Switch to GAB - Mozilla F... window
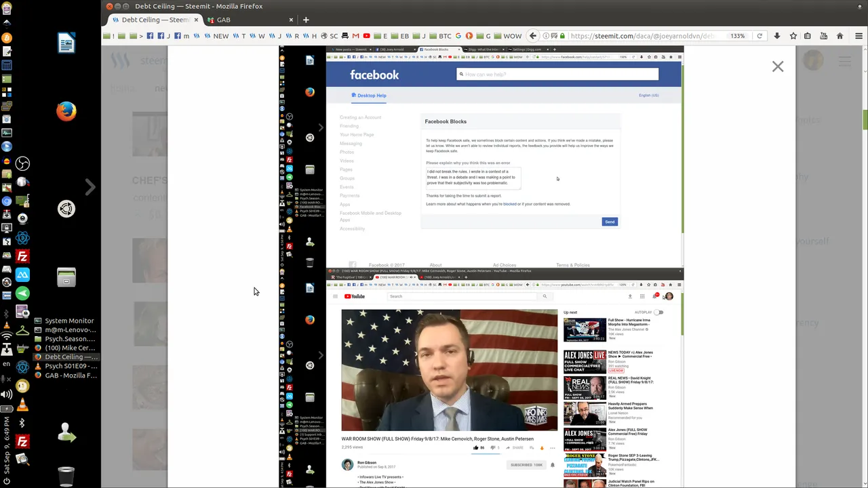Screen dimensions: 868x488 [x=65, y=375]
